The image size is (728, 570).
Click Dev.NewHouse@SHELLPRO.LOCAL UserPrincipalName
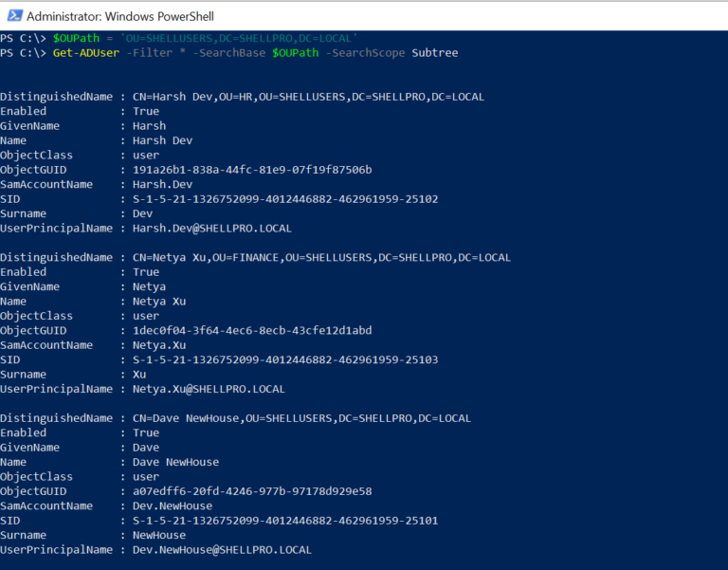pyautogui.click(x=222, y=549)
